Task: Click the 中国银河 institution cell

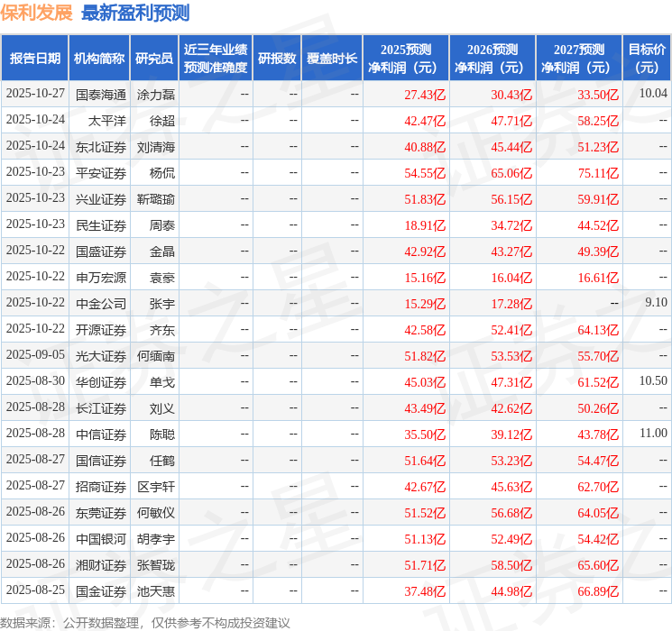Action: tap(101, 539)
